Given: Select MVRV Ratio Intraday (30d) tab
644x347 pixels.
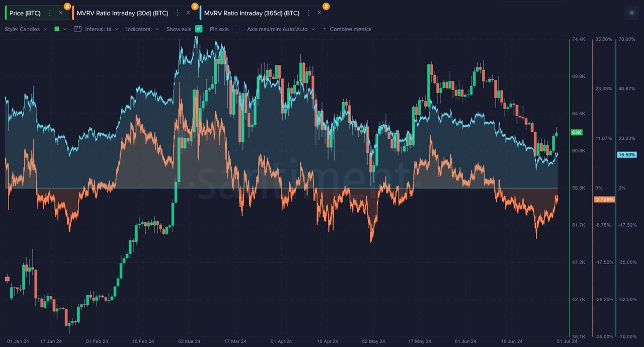Looking at the screenshot, I should 122,13.
